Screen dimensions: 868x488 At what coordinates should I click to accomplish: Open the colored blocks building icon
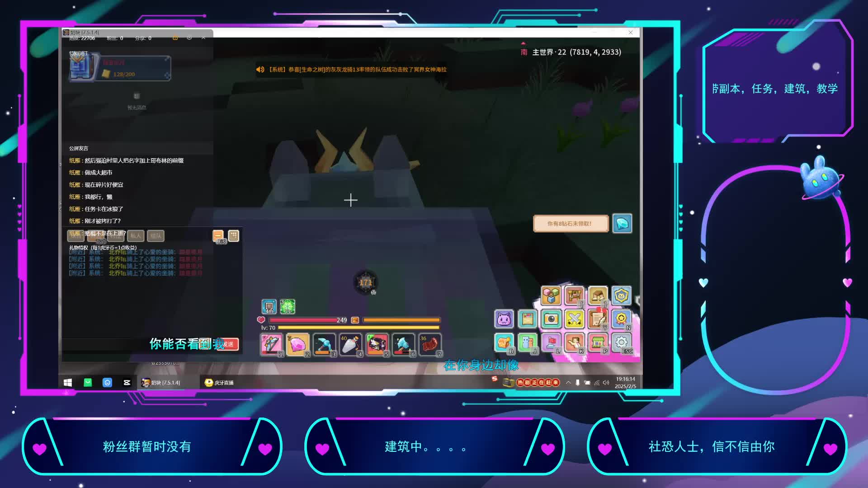click(551, 296)
